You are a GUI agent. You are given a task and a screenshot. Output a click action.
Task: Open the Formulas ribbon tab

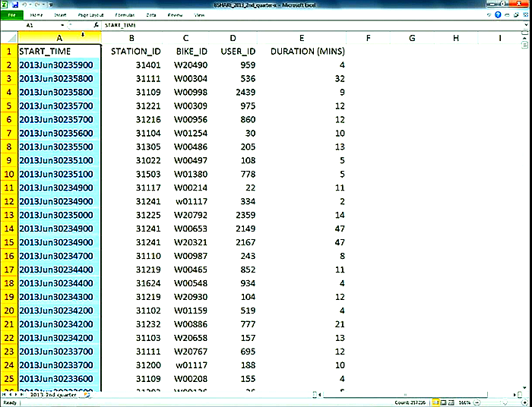pos(125,15)
